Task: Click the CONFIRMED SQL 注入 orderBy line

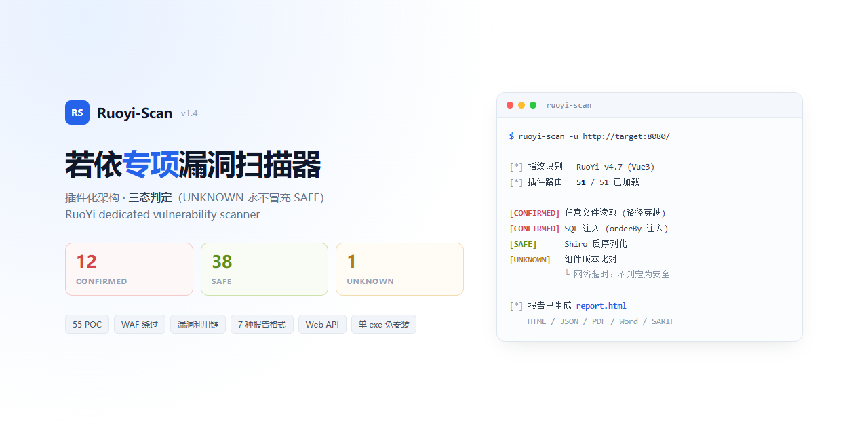Action: [589, 229]
